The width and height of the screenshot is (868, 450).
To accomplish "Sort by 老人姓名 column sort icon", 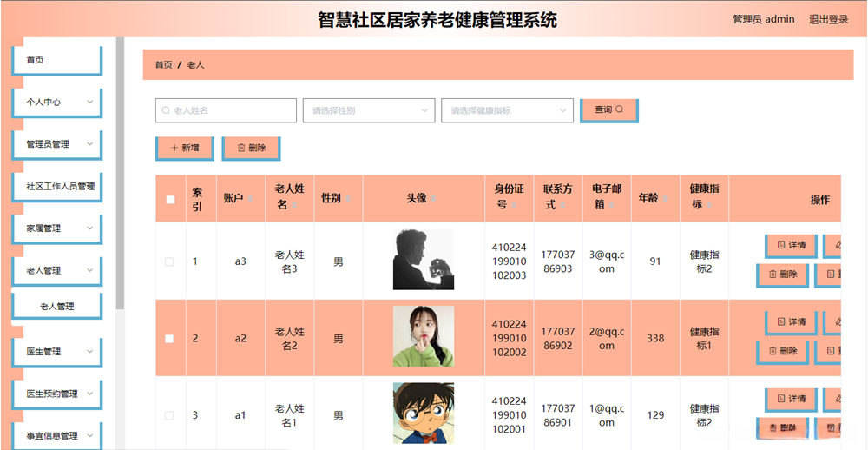I will pos(294,205).
